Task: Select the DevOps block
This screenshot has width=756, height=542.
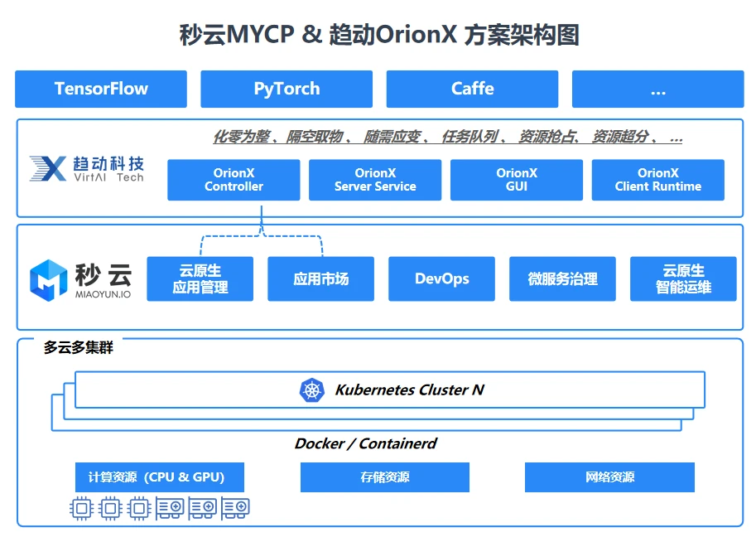Action: tap(441, 278)
